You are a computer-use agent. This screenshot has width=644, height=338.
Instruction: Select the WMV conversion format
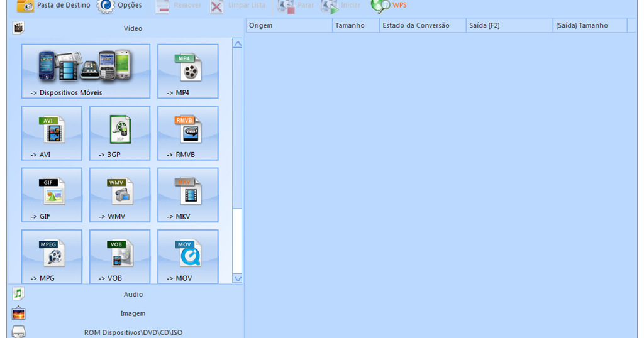point(120,195)
